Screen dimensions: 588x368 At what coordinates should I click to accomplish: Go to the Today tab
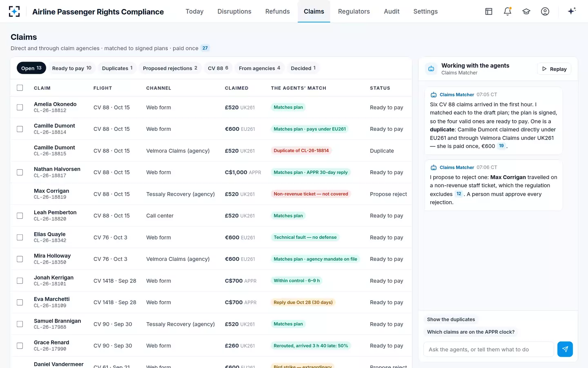click(194, 11)
